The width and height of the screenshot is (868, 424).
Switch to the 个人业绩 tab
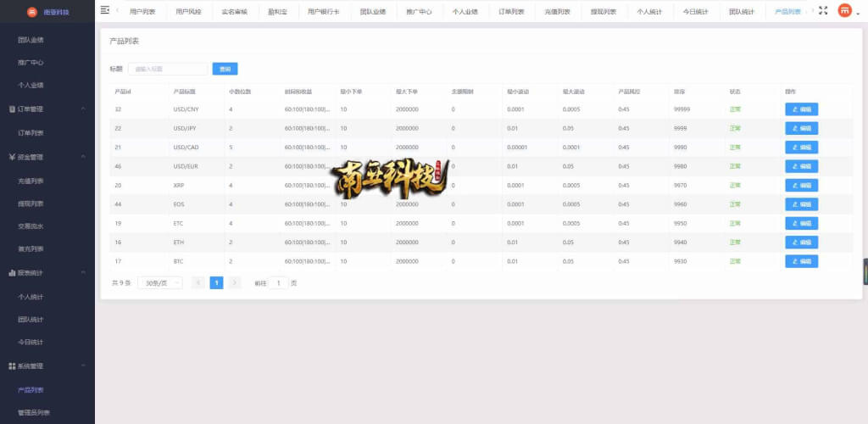pos(465,11)
